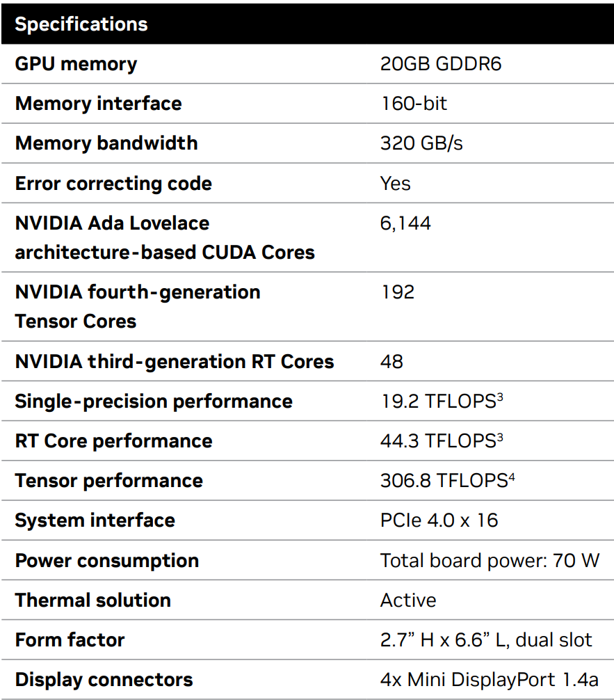Click the Memory bandwidth label
Image resolution: width=614 pixels, height=700 pixels.
106,143
